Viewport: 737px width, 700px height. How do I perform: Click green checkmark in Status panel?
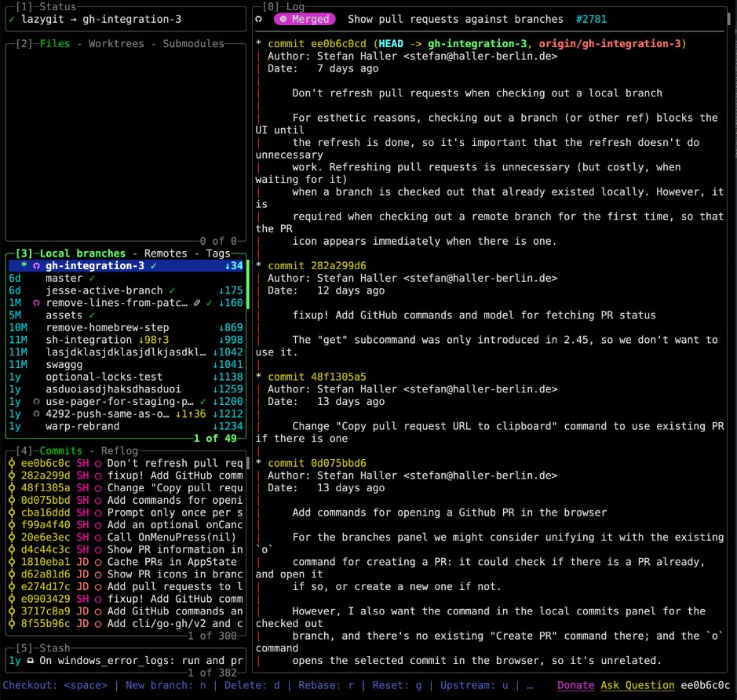pyautogui.click(x=12, y=20)
